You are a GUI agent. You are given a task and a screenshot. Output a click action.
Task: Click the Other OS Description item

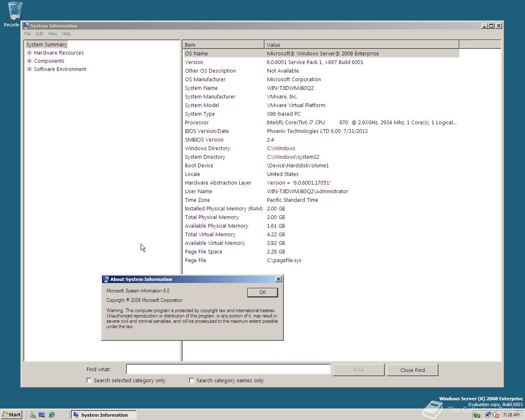pyautogui.click(x=210, y=71)
